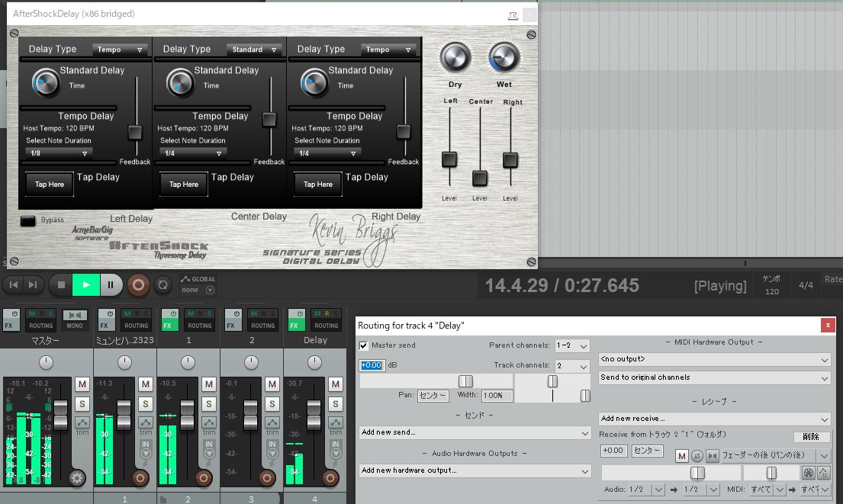Open FX for the ミュンヒハ..2323 track
Screen dimensions: 843x504
coord(107,319)
